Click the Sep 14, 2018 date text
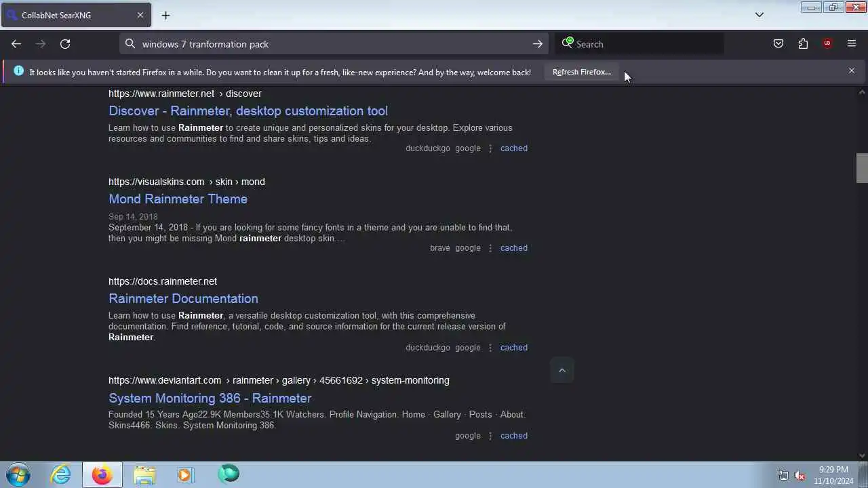Screen dimensions: 868x488 coord(133,217)
